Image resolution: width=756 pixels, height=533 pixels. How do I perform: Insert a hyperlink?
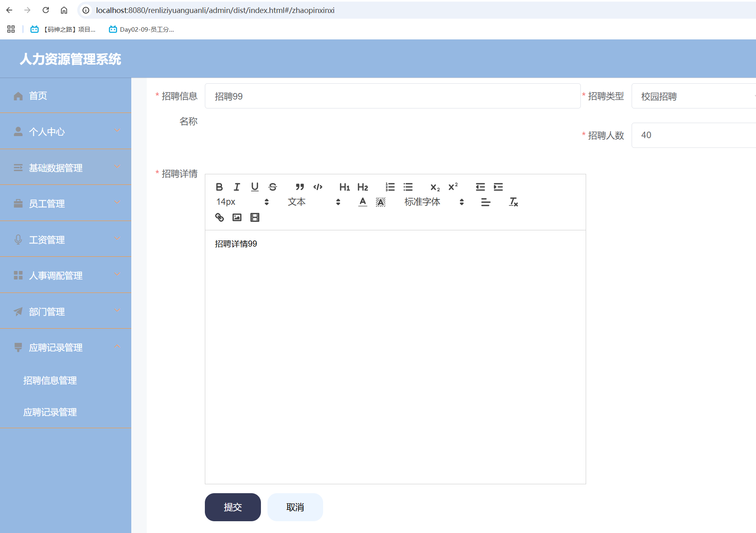pos(219,217)
